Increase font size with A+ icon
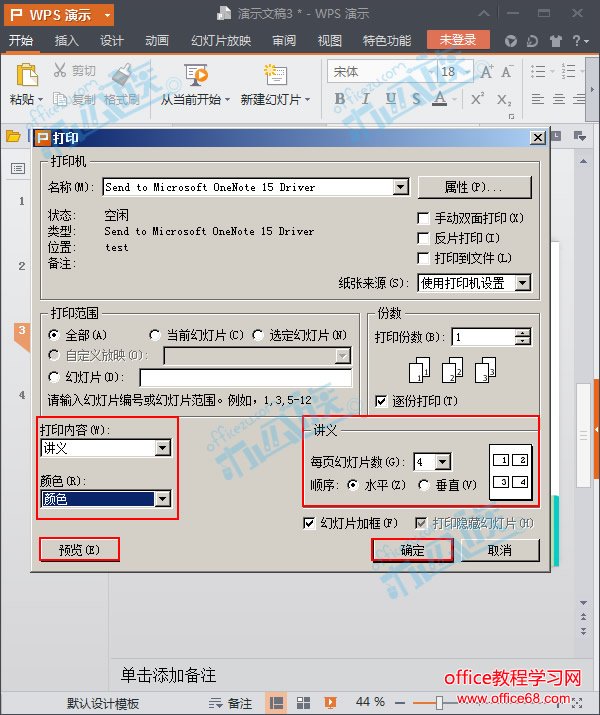600x715 pixels. [486, 72]
